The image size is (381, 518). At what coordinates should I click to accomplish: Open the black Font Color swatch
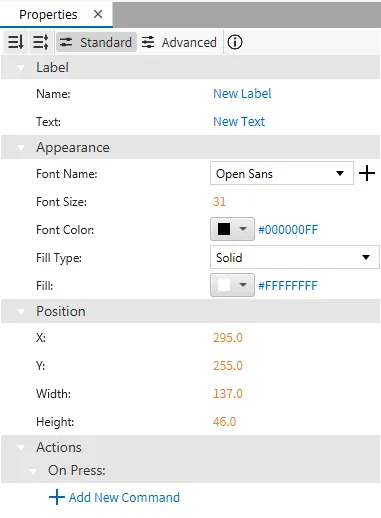(232, 229)
